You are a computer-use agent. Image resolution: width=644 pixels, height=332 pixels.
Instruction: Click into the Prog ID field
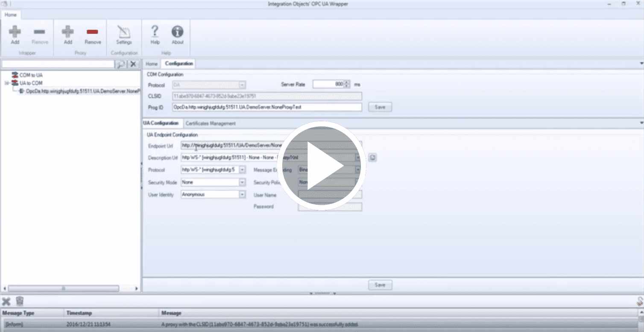pos(267,107)
